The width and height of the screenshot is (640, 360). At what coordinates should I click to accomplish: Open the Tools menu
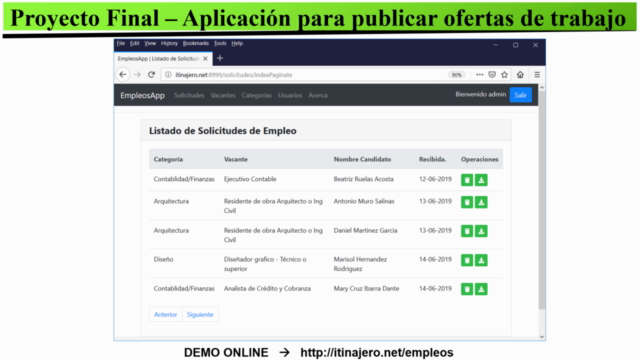click(220, 43)
